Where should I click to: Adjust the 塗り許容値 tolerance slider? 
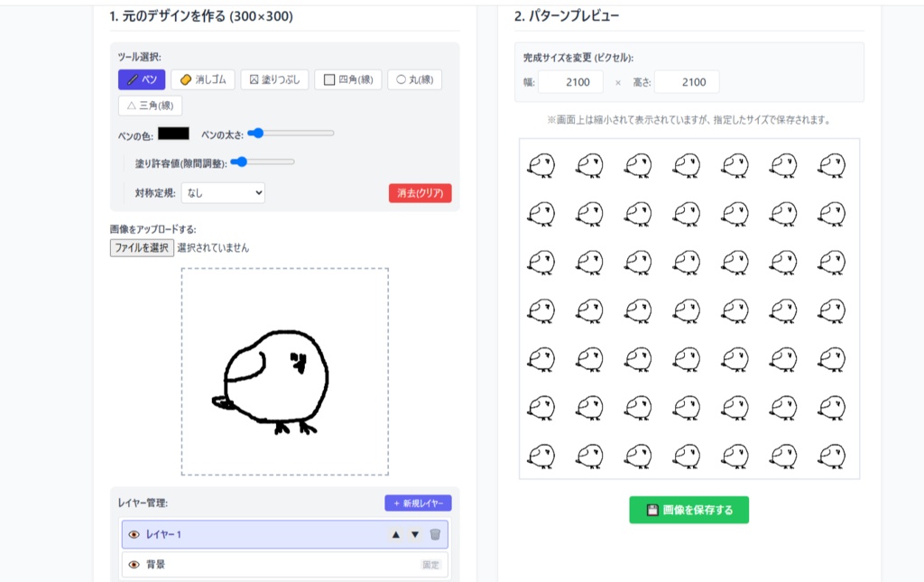click(263, 162)
